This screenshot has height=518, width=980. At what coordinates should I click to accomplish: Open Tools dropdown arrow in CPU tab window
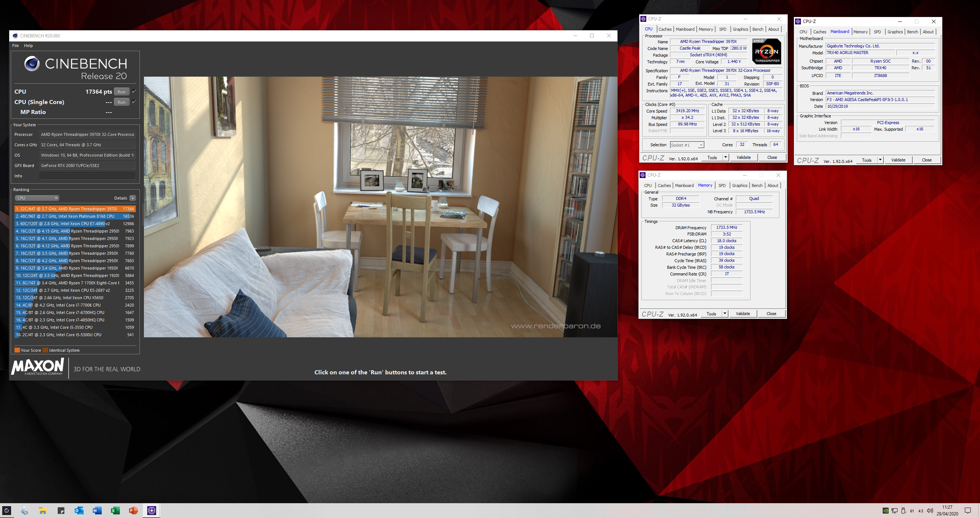pyautogui.click(x=725, y=157)
